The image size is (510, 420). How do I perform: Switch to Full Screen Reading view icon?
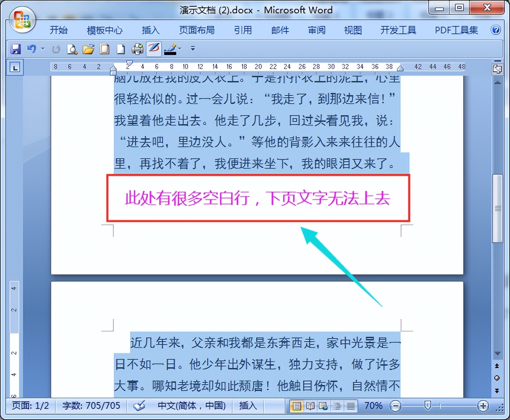pyautogui.click(x=310, y=406)
